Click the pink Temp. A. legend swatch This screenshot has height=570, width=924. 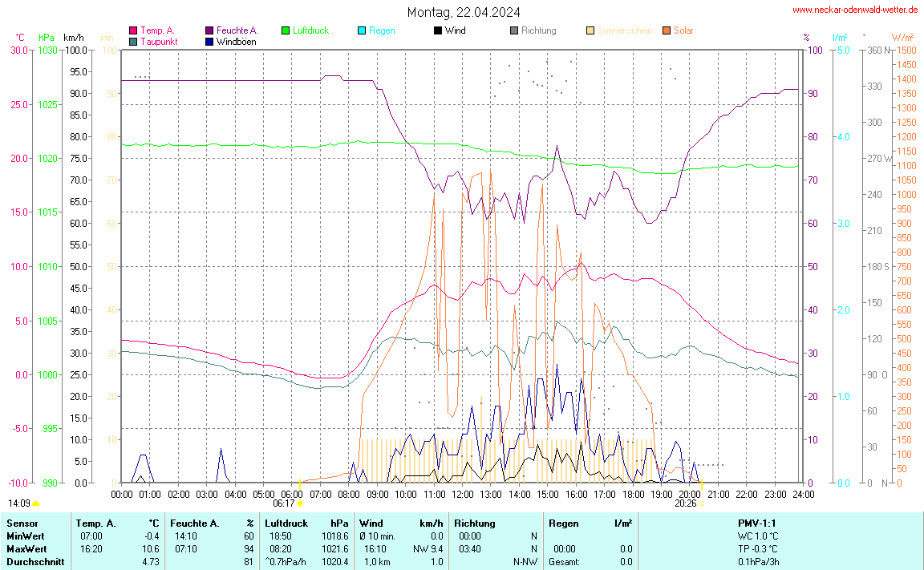133,30
